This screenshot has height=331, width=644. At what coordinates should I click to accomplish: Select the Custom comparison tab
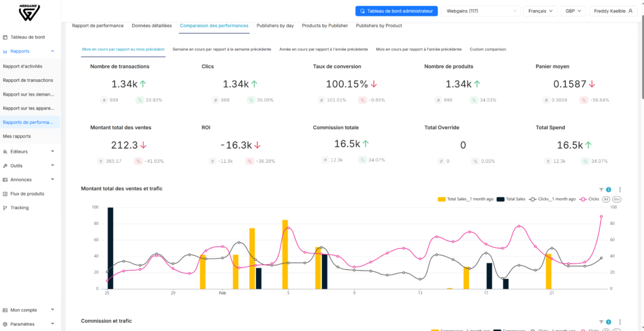[487, 49]
